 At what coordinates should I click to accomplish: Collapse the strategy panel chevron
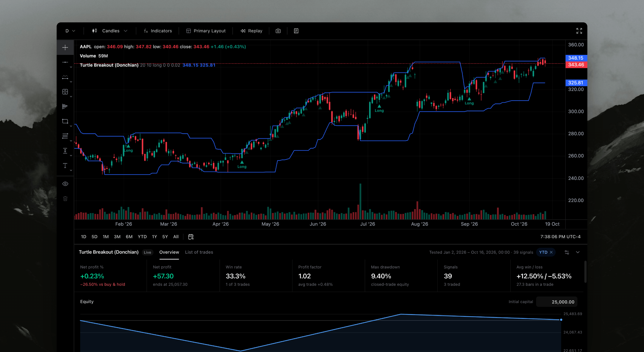(x=578, y=252)
